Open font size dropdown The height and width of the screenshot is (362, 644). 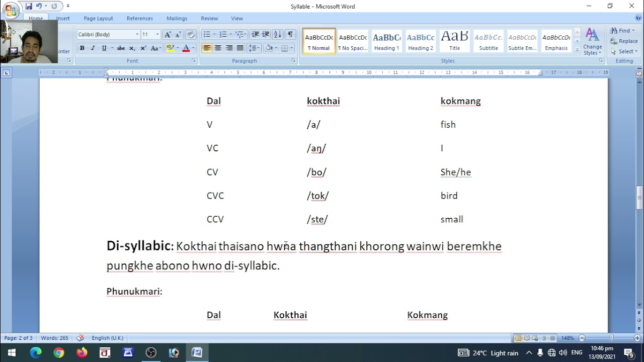(157, 34)
